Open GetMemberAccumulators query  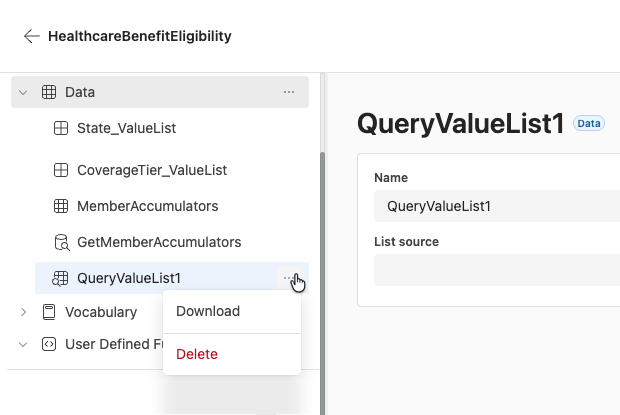pos(159,242)
